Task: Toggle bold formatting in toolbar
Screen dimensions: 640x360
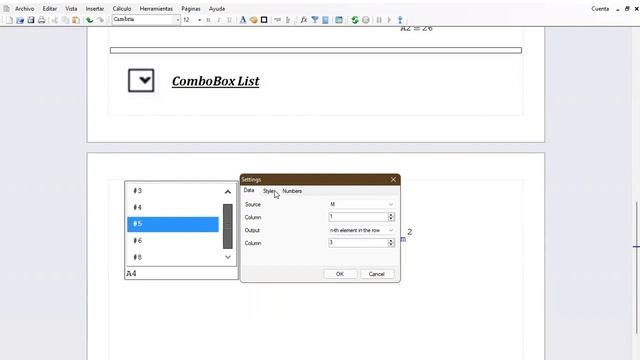Action: [208, 20]
